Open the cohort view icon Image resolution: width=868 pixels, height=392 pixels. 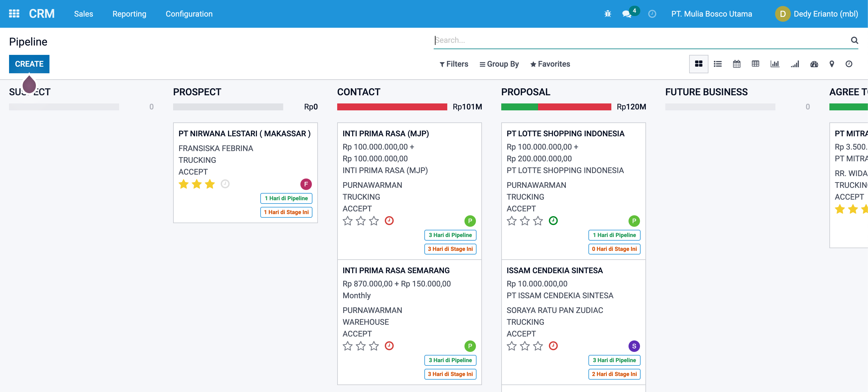point(794,64)
